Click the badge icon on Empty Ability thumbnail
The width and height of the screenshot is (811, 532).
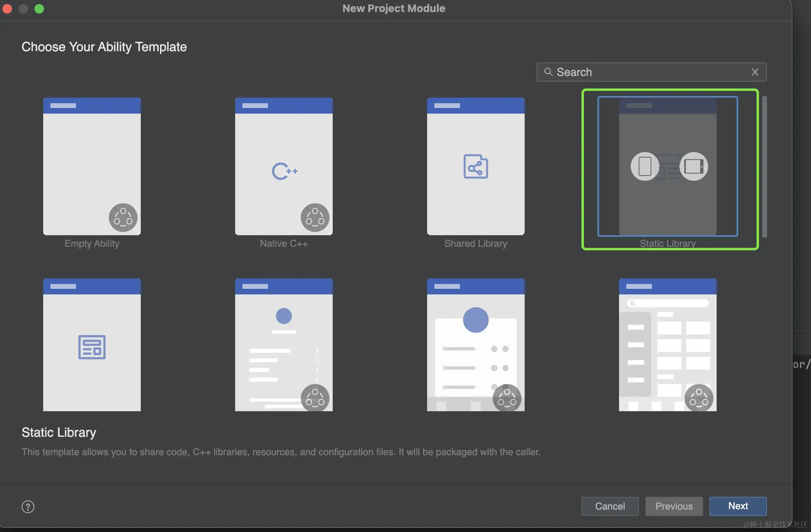tap(123, 217)
